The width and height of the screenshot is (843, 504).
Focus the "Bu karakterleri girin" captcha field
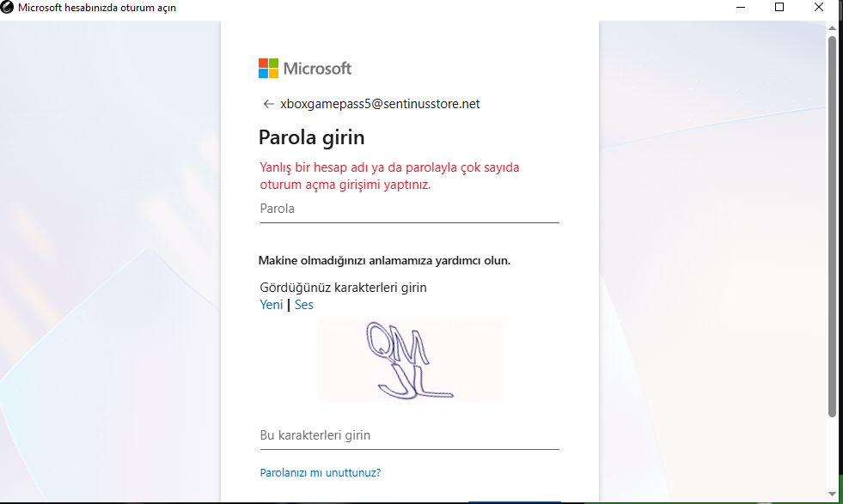click(x=409, y=436)
